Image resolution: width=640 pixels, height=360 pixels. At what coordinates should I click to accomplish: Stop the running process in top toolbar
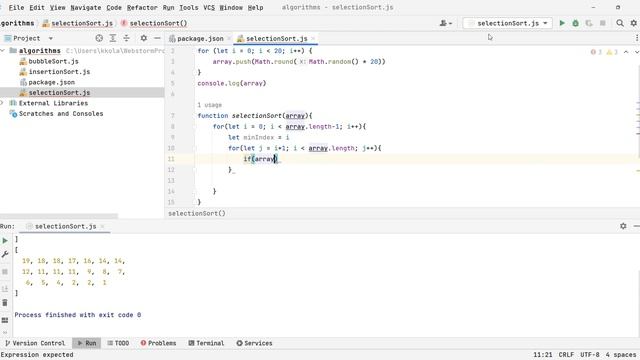point(602,23)
